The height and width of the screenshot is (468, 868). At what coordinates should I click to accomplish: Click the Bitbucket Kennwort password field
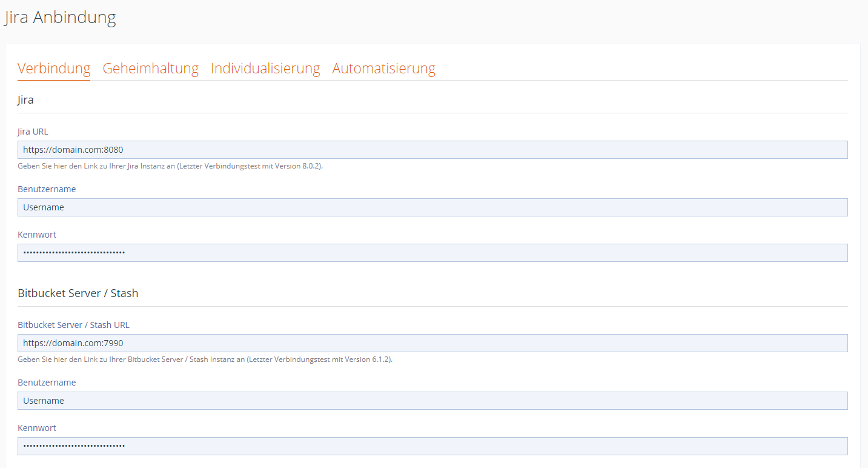tap(432, 446)
